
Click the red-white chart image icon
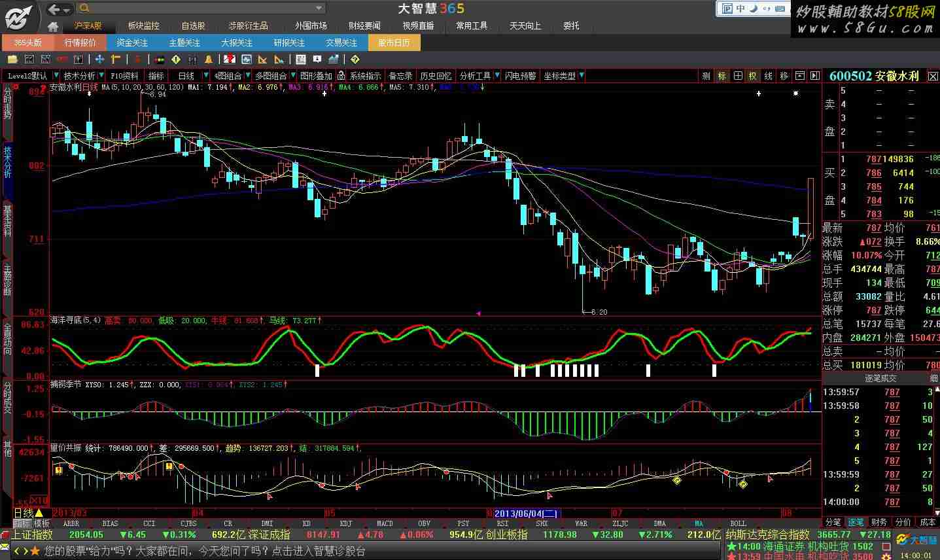click(229, 60)
